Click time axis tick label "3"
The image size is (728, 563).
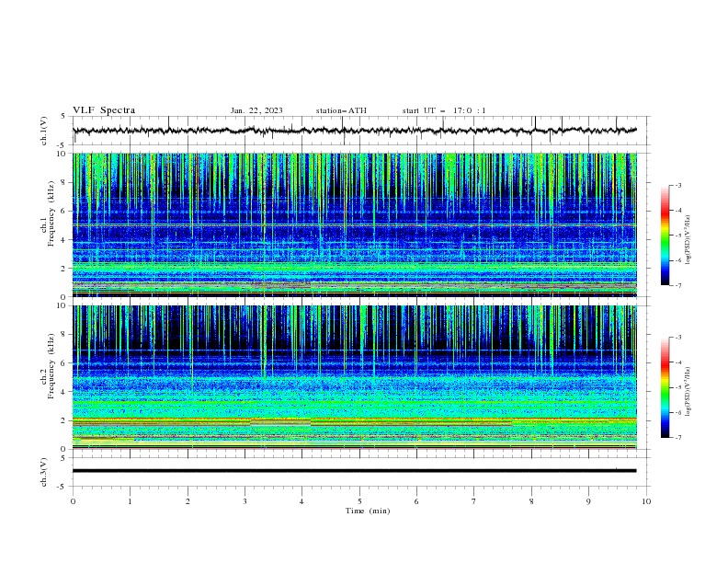tap(245, 501)
